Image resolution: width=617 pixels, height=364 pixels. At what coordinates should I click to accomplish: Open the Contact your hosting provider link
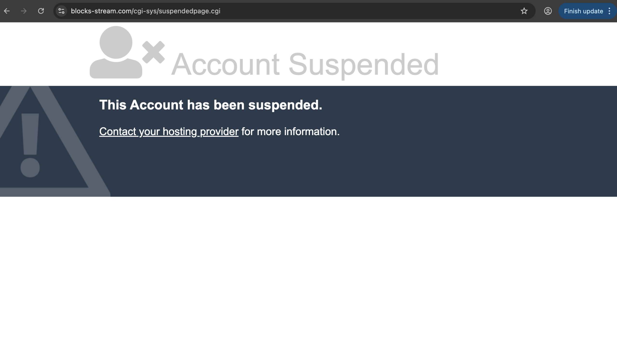(x=168, y=132)
